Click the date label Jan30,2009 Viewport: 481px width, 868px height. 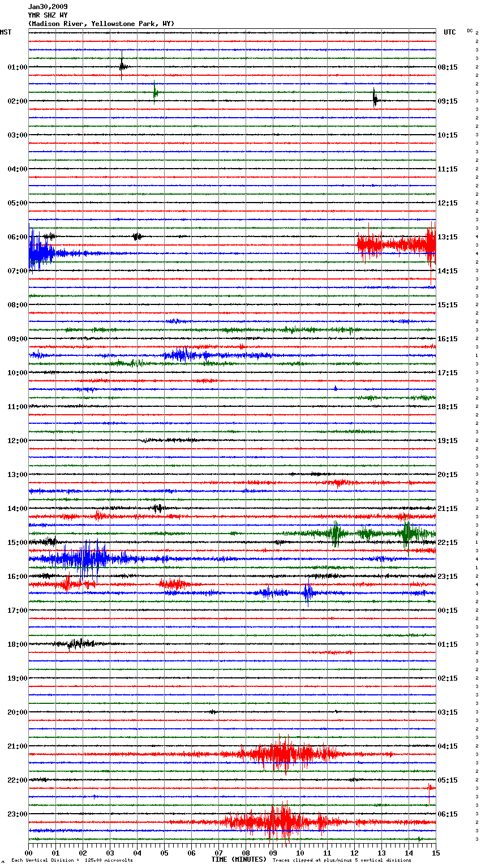point(48,7)
